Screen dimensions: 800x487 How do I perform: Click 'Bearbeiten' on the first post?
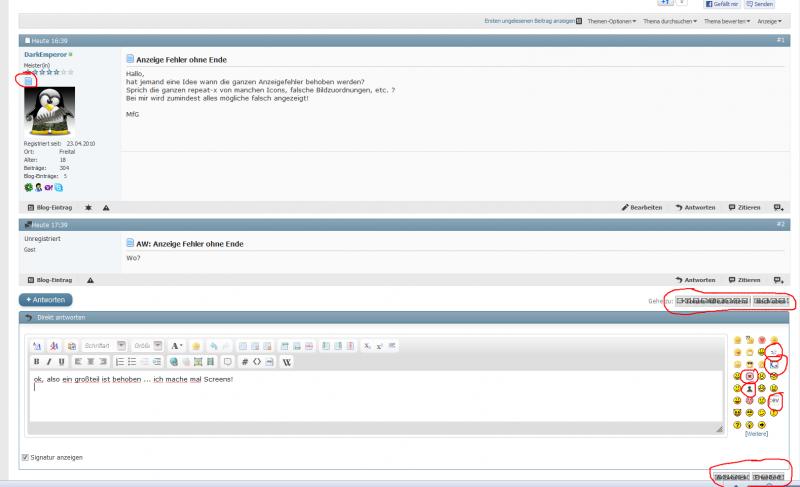[641, 207]
